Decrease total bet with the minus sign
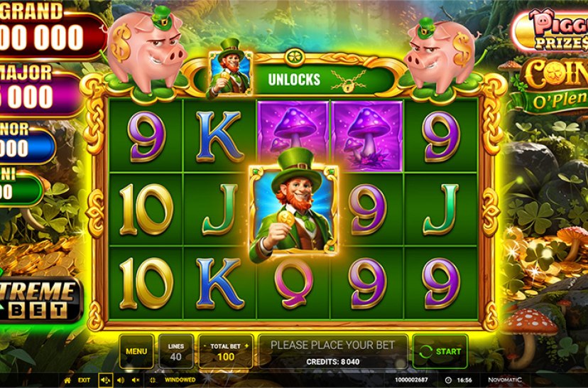 (x=205, y=345)
